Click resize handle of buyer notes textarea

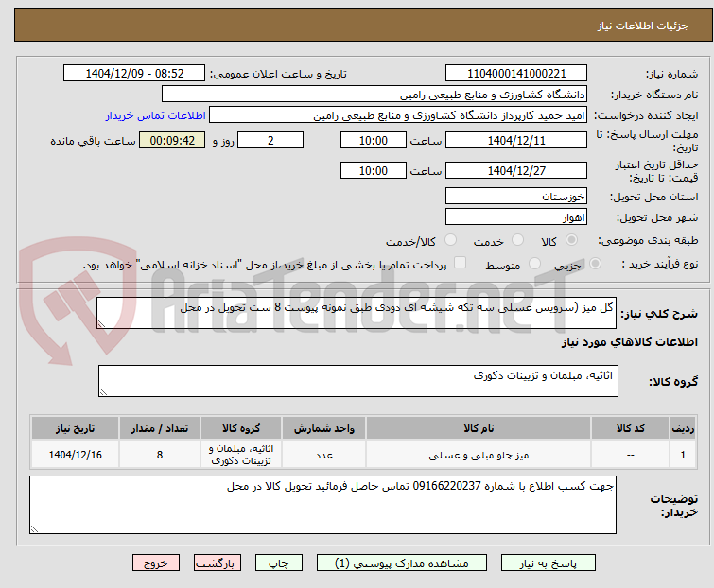point(34,528)
